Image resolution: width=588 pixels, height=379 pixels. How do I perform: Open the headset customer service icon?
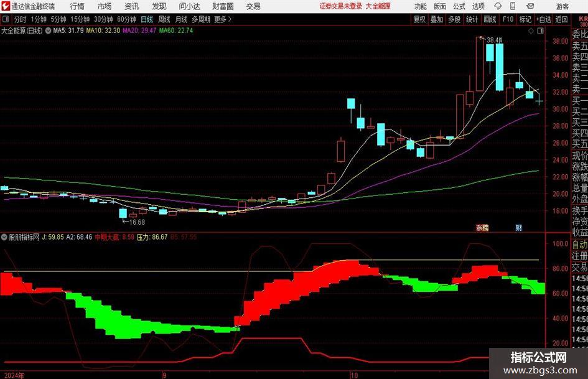(498, 6)
